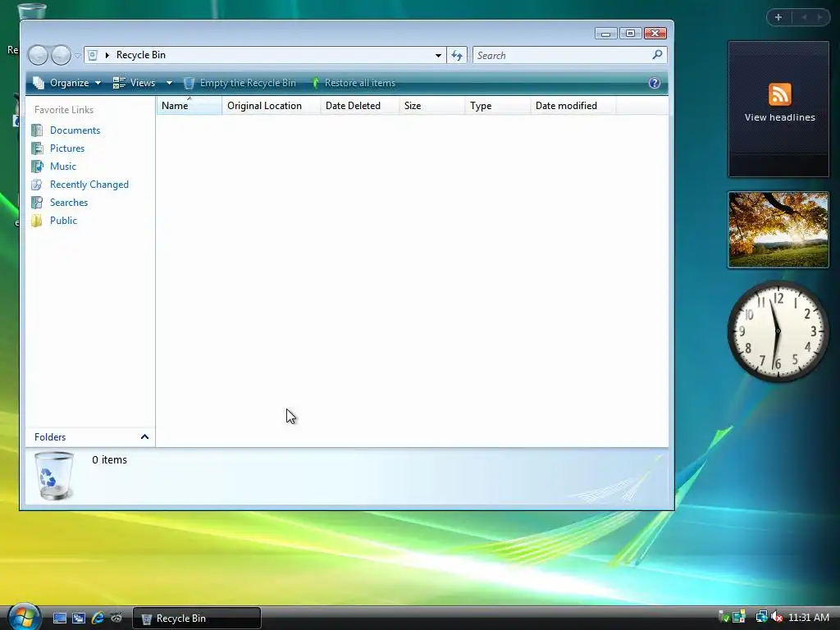Go forward with the Forward arrow button

(61, 55)
